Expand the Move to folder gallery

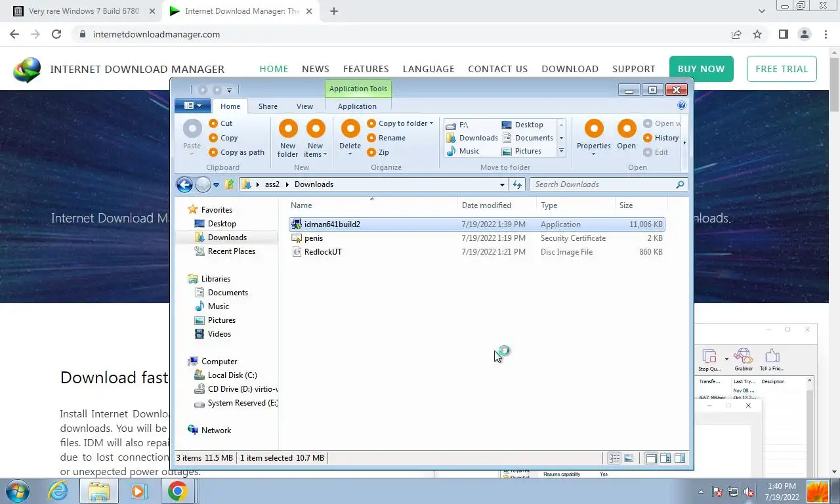coord(561,151)
